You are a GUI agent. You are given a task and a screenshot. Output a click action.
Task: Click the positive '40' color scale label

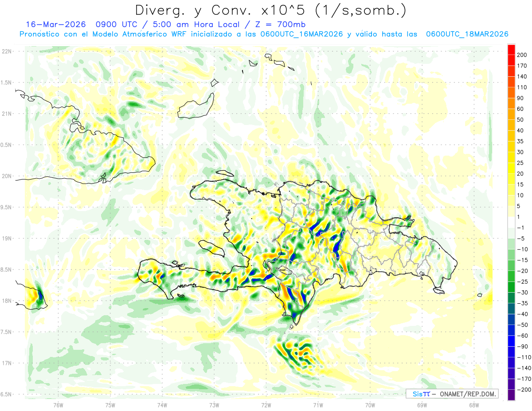(520, 130)
